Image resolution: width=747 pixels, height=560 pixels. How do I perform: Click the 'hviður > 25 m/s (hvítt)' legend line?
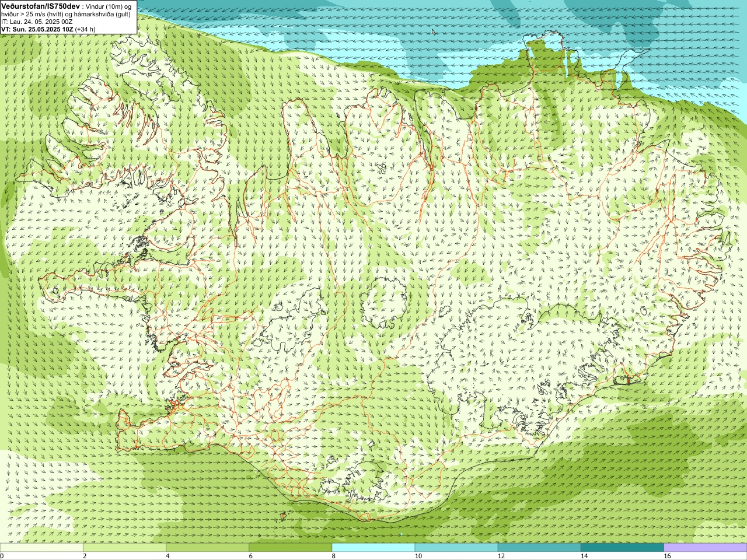pos(33,13)
